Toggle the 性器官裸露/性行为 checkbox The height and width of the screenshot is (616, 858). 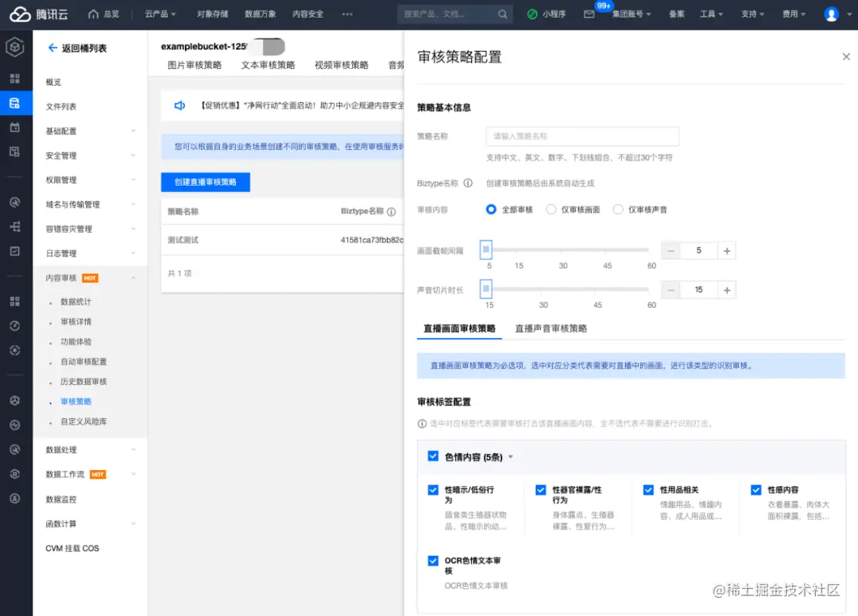[541, 490]
